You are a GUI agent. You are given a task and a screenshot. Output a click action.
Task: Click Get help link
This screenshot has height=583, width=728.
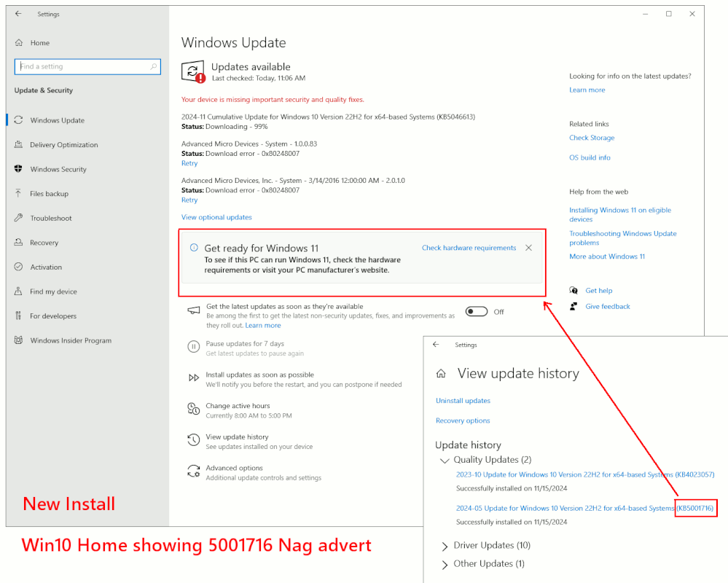pos(598,291)
